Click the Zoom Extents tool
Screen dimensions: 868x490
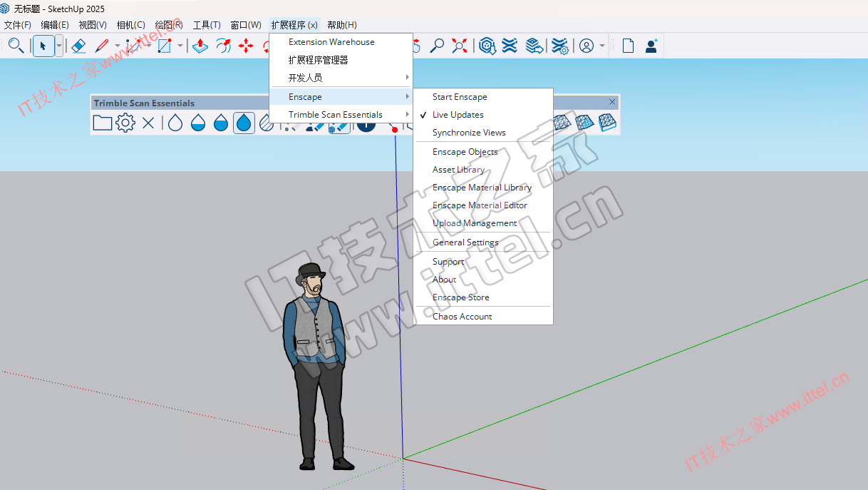pos(460,46)
